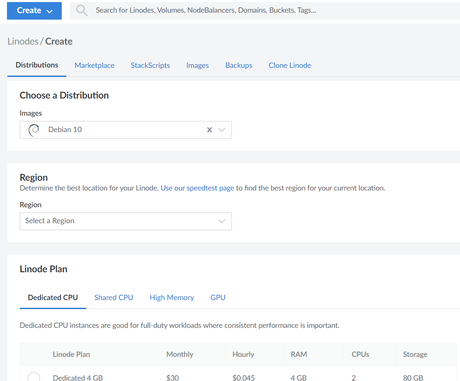Open the Backups tab
The image size is (460, 381).
239,65
